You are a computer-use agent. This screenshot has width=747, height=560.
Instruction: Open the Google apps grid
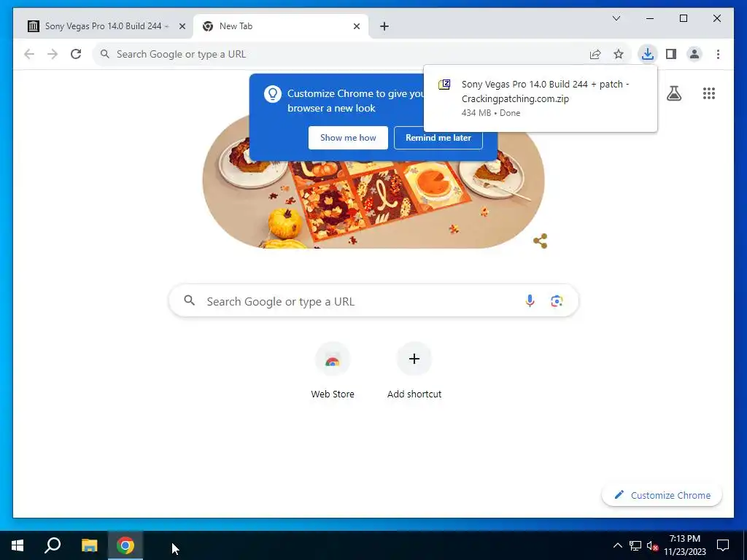709,93
